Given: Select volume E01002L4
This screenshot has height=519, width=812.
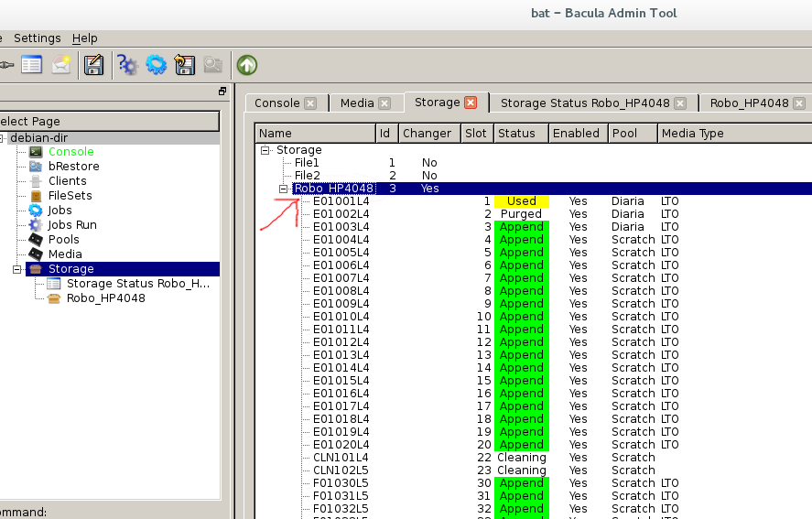Looking at the screenshot, I should [341, 214].
